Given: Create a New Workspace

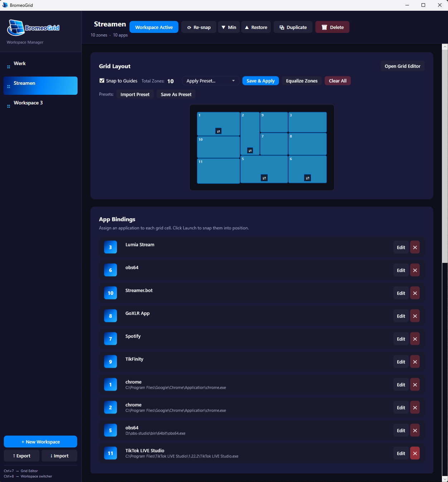Looking at the screenshot, I should [40, 441].
